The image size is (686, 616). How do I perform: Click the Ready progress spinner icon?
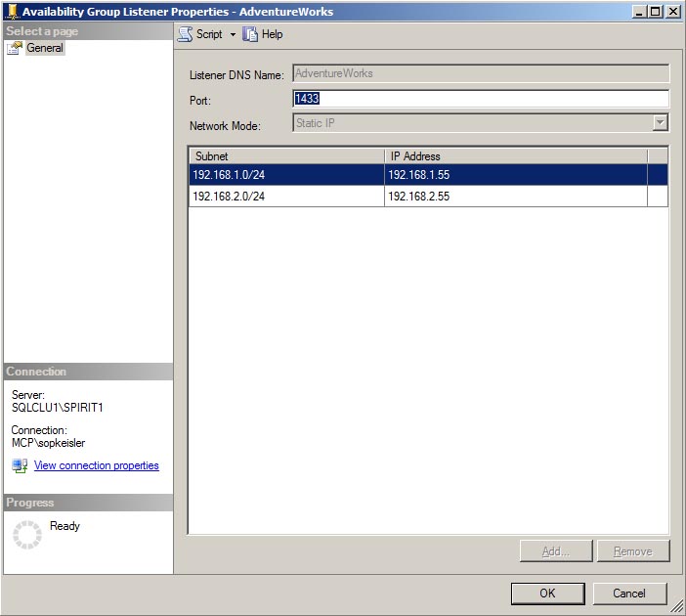point(26,534)
